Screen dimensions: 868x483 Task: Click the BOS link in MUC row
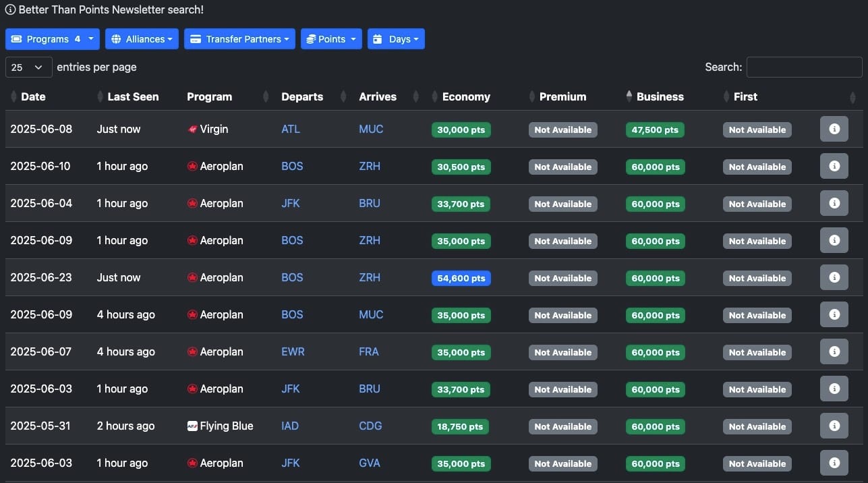pos(292,314)
